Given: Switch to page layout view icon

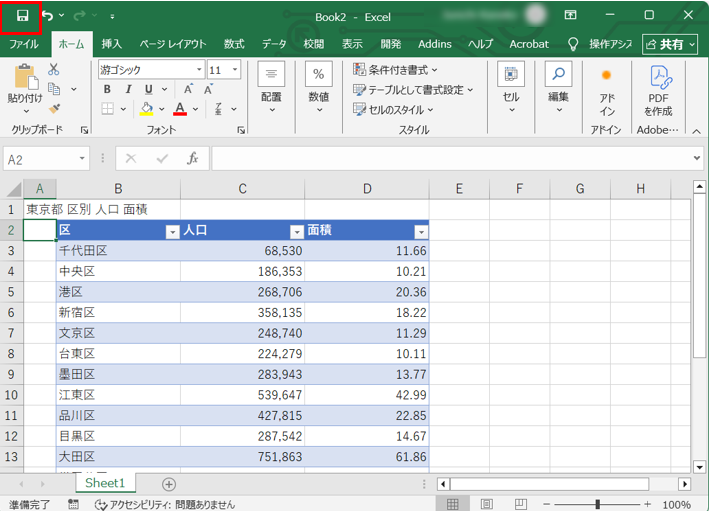Looking at the screenshot, I should coord(487,504).
